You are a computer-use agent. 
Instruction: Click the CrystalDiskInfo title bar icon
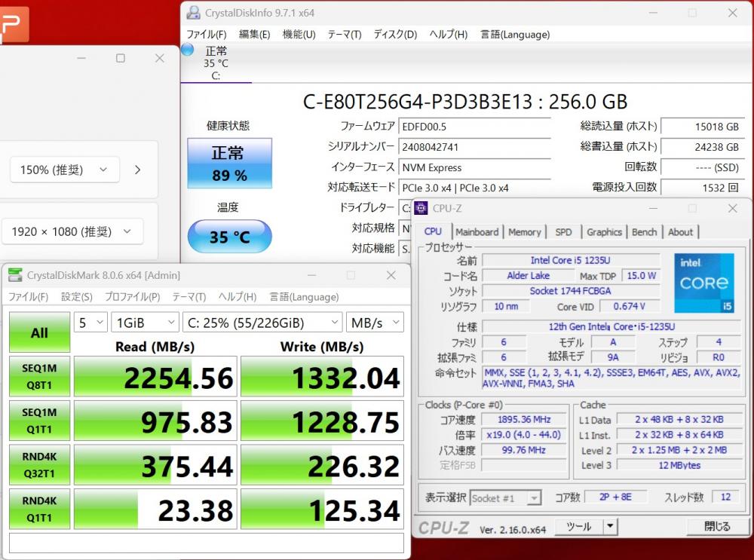(193, 13)
